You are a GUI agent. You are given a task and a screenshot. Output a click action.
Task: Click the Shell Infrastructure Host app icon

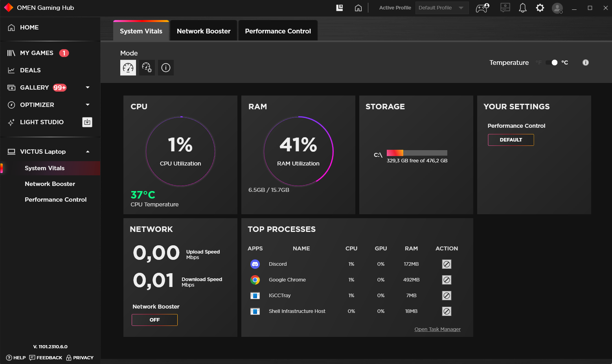coord(255,311)
